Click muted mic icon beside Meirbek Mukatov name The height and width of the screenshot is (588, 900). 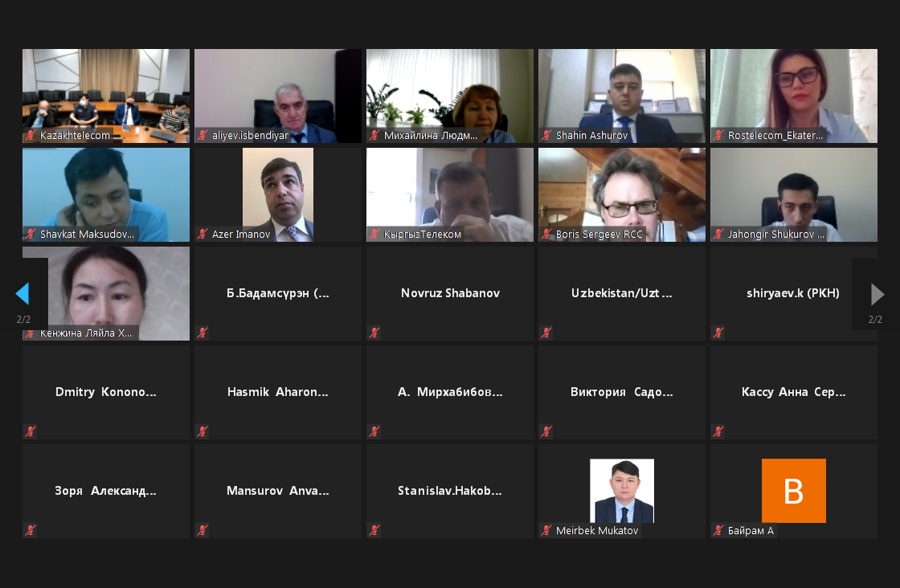[546, 530]
